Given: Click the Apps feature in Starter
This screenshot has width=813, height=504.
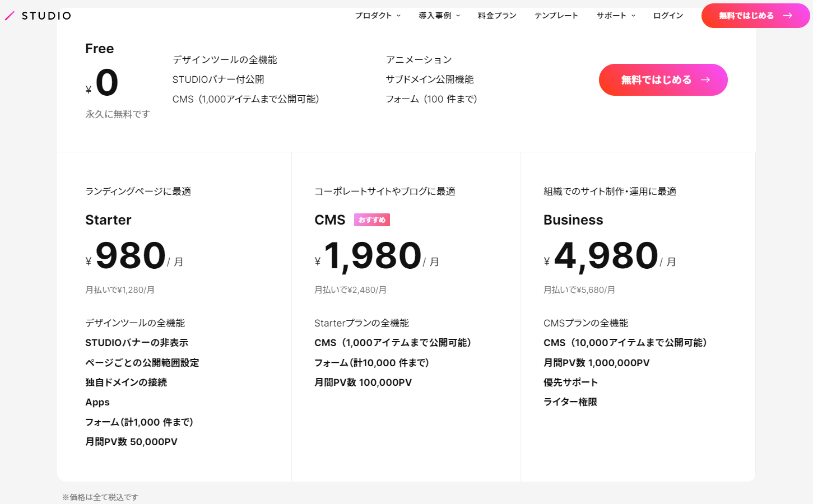Looking at the screenshot, I should click(x=97, y=402).
